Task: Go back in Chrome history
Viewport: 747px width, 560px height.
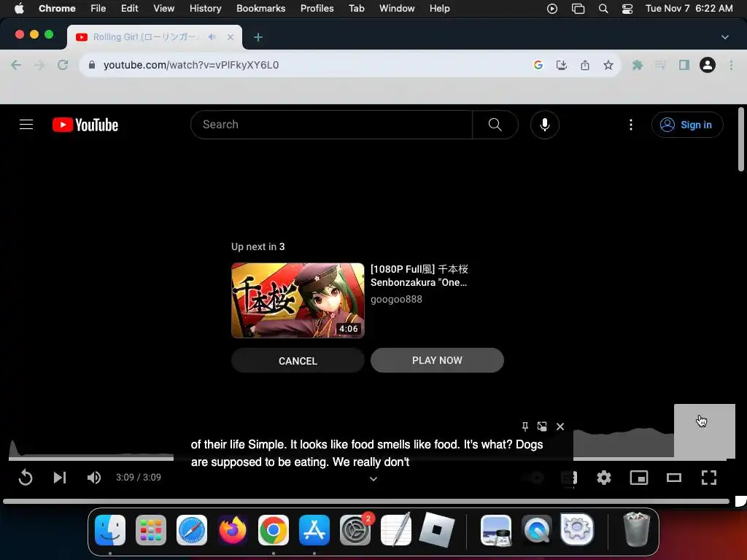Action: [x=16, y=65]
